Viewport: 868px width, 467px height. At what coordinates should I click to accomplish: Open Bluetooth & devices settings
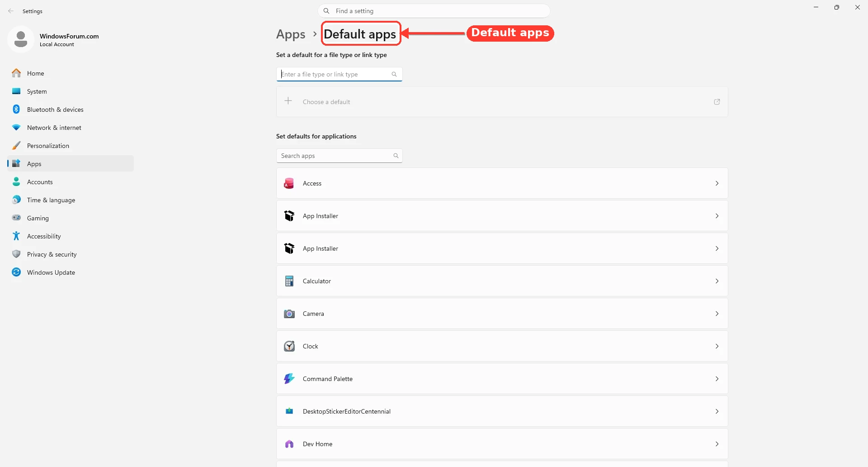pyautogui.click(x=71, y=110)
